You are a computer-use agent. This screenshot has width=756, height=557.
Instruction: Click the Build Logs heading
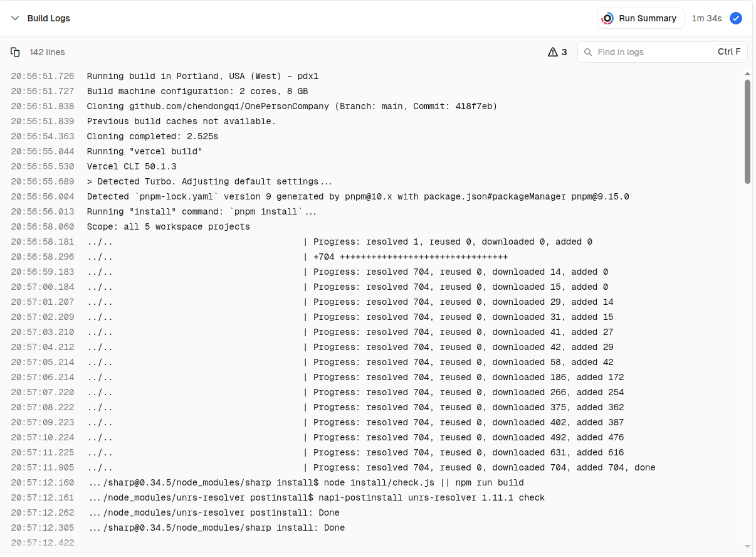[48, 18]
